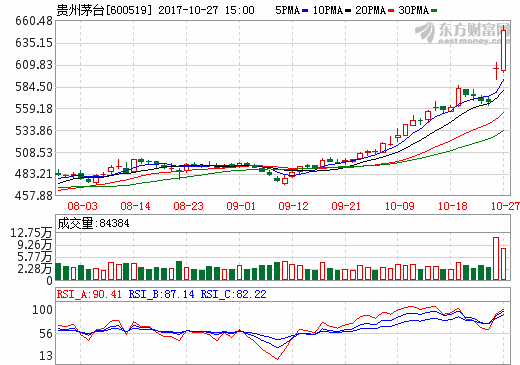Click the 5PMA legend label
The height and width of the screenshot is (365, 520).
pos(287,10)
